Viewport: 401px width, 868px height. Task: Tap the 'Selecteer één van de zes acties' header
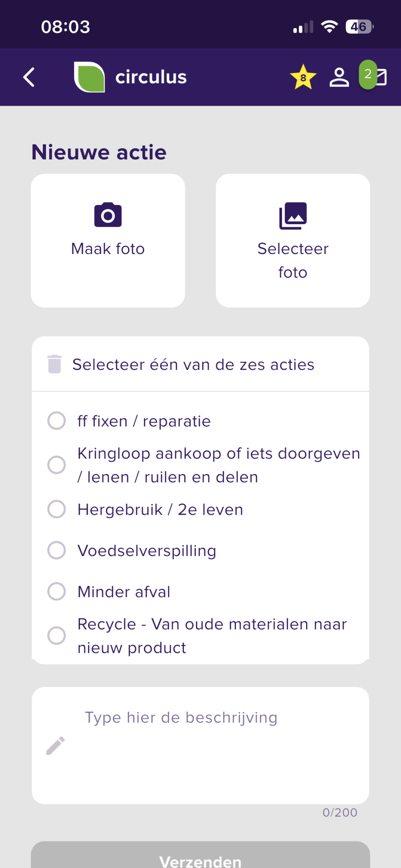click(x=193, y=364)
